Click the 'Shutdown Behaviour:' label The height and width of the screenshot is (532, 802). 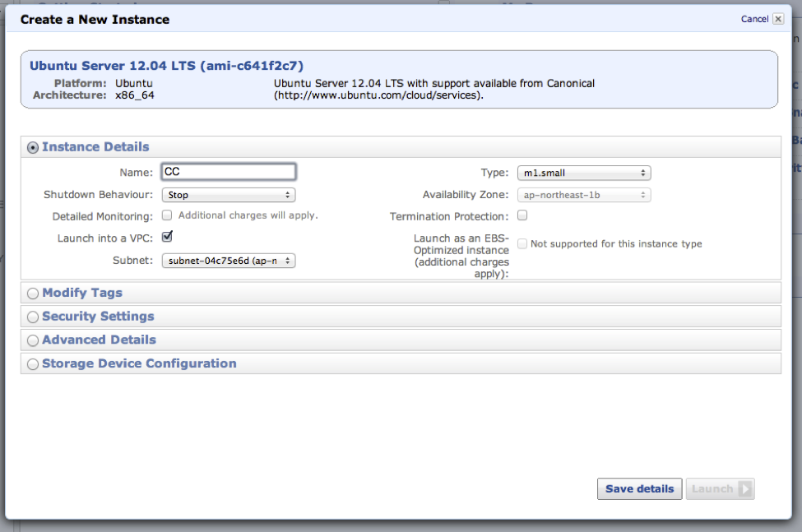pos(98,195)
